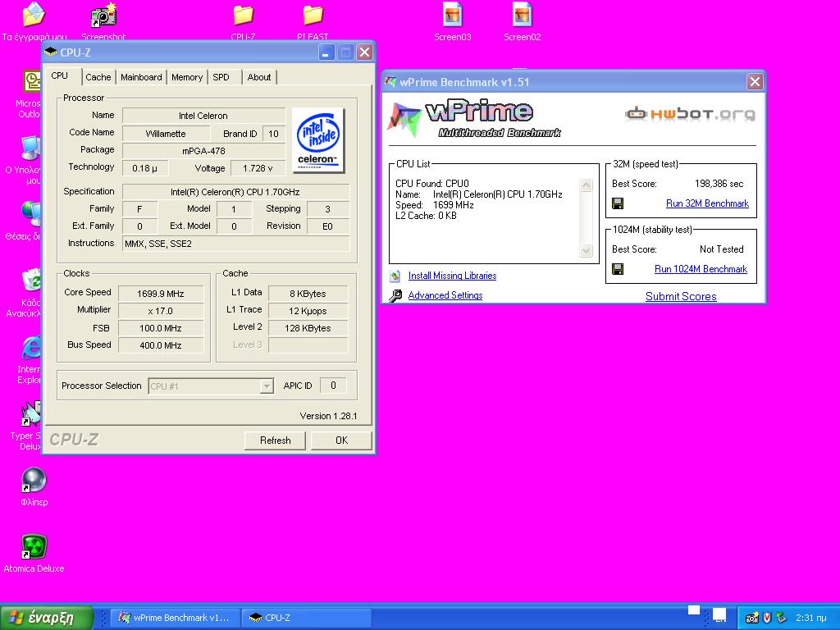Switch to the Memory tab

(x=187, y=77)
